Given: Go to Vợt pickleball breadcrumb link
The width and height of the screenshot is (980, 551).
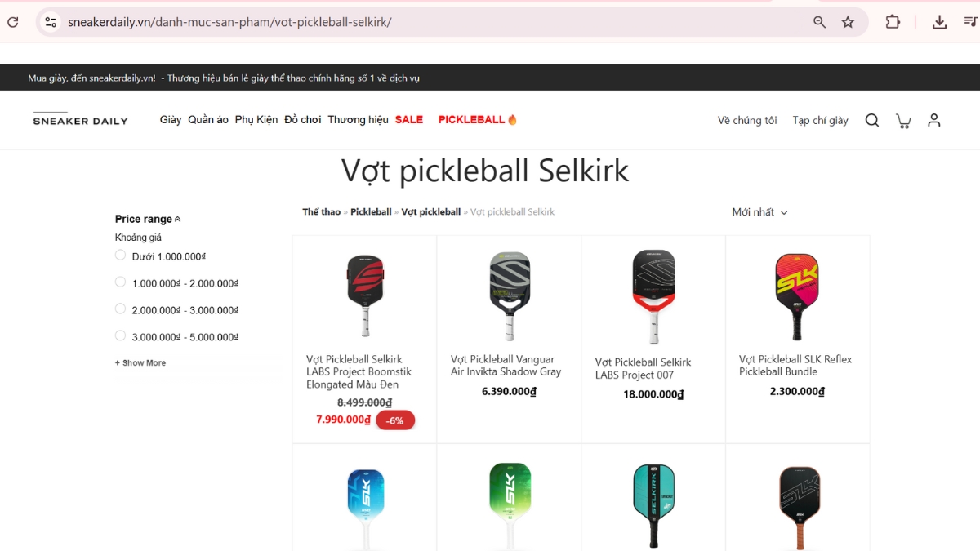Looking at the screenshot, I should tap(431, 212).
